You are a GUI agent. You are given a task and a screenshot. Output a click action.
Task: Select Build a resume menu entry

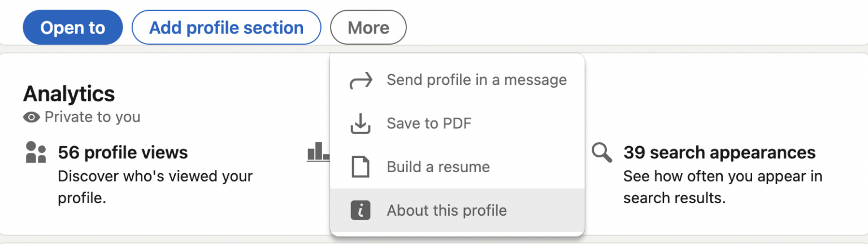pos(438,167)
